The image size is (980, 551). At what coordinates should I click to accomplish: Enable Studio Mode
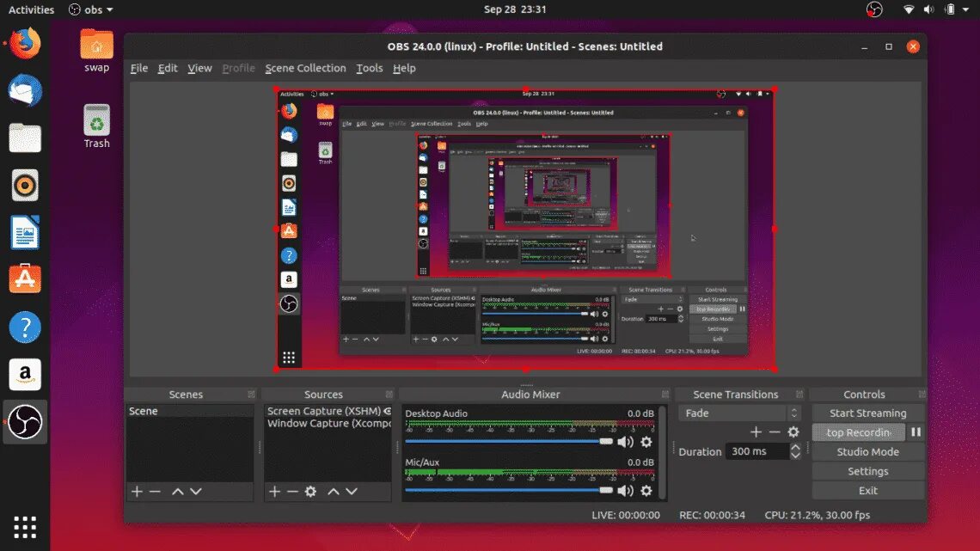click(867, 451)
